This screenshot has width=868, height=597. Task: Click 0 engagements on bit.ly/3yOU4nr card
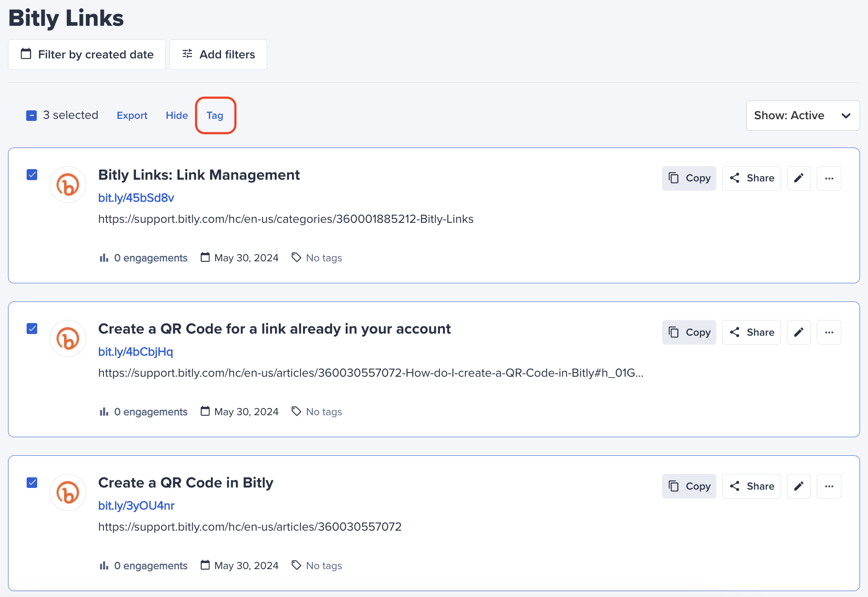coord(150,566)
